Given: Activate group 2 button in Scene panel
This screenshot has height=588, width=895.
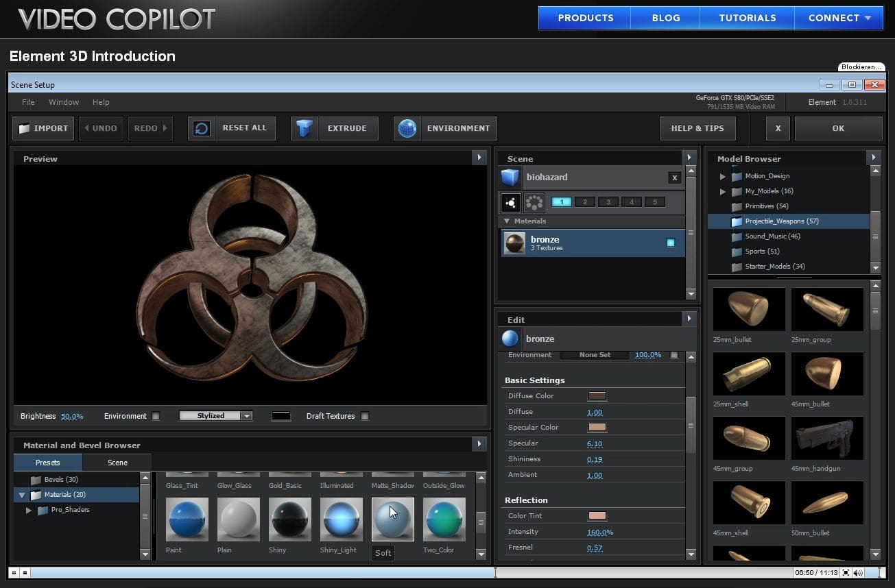Looking at the screenshot, I should pyautogui.click(x=584, y=202).
